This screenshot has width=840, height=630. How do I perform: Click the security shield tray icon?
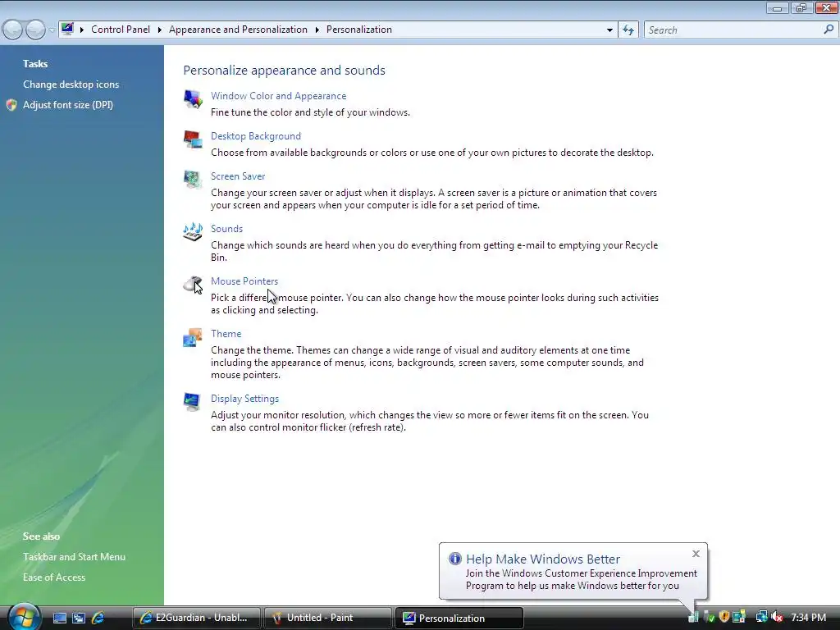tap(724, 617)
